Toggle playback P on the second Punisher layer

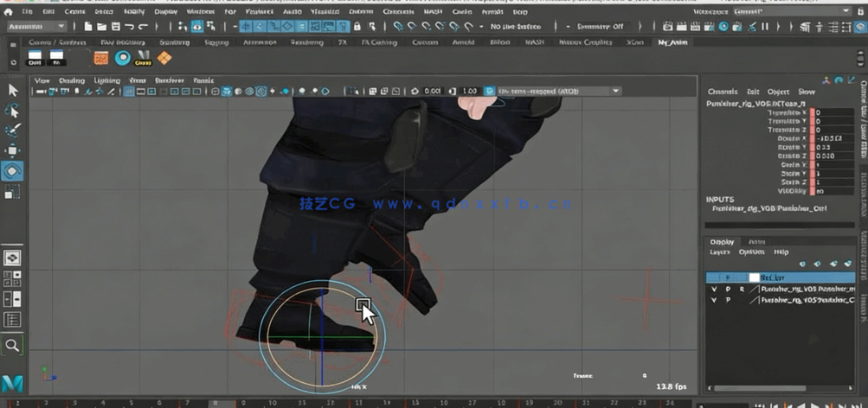728,300
